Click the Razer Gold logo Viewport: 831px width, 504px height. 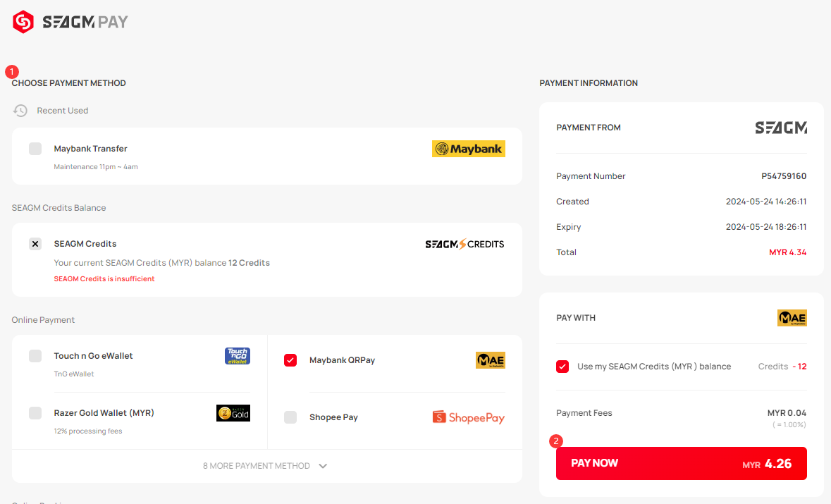tap(233, 413)
